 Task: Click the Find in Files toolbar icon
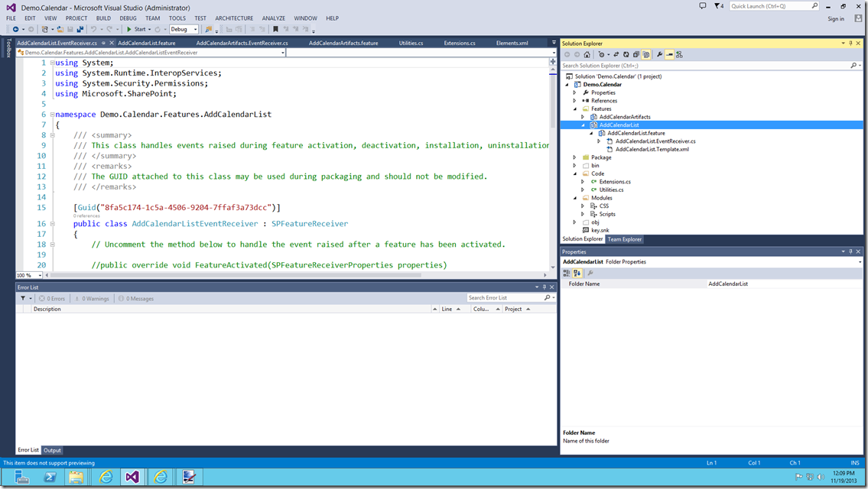tap(208, 29)
